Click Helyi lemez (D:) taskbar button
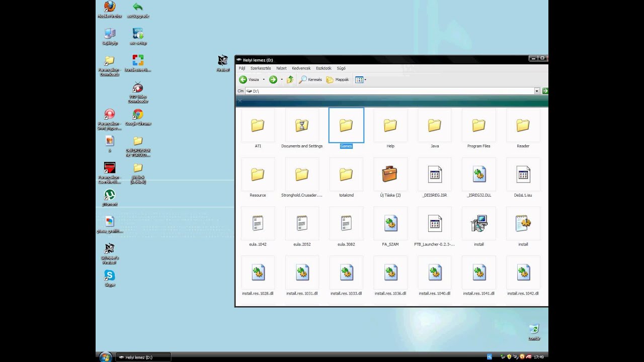This screenshot has height=362, width=644. coord(143,357)
